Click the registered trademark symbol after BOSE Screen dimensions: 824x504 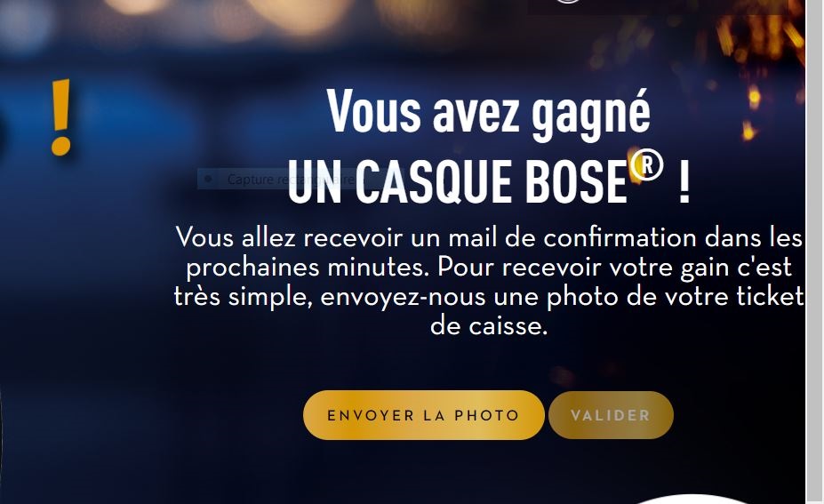[647, 165]
